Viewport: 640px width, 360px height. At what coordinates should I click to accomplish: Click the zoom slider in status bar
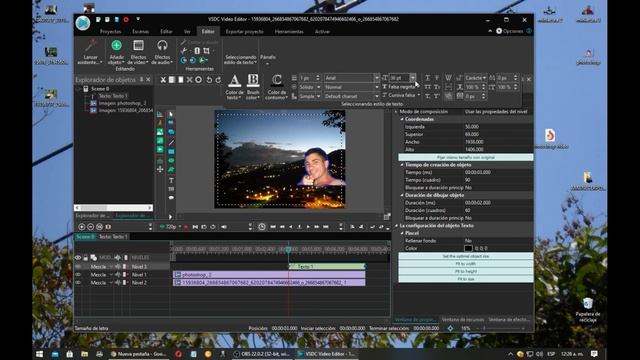click(x=501, y=328)
